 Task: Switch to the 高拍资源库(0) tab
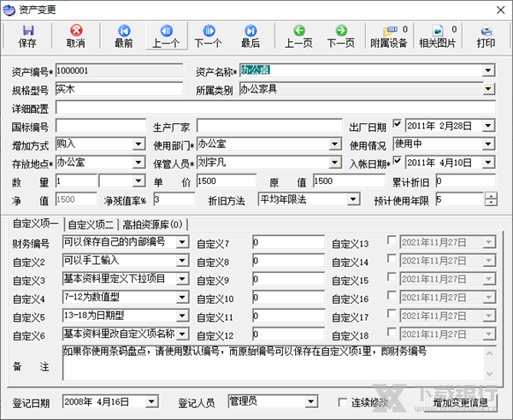pos(152,225)
